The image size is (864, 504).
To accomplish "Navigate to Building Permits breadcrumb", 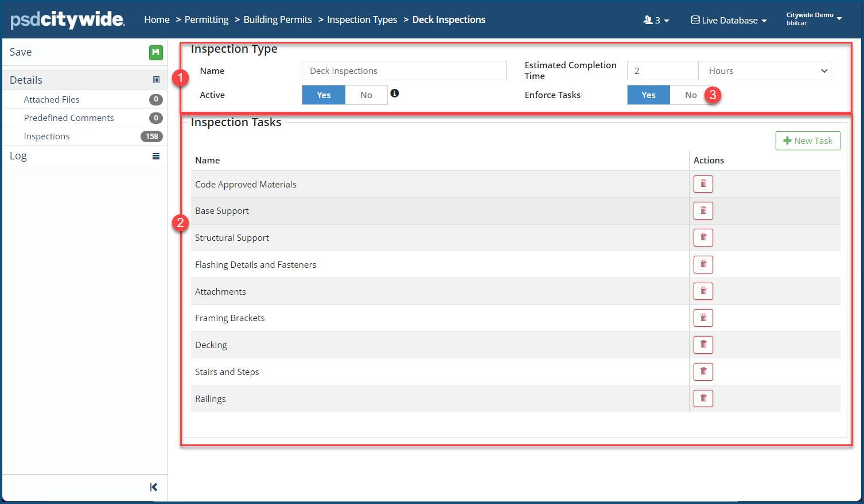I will coord(278,19).
